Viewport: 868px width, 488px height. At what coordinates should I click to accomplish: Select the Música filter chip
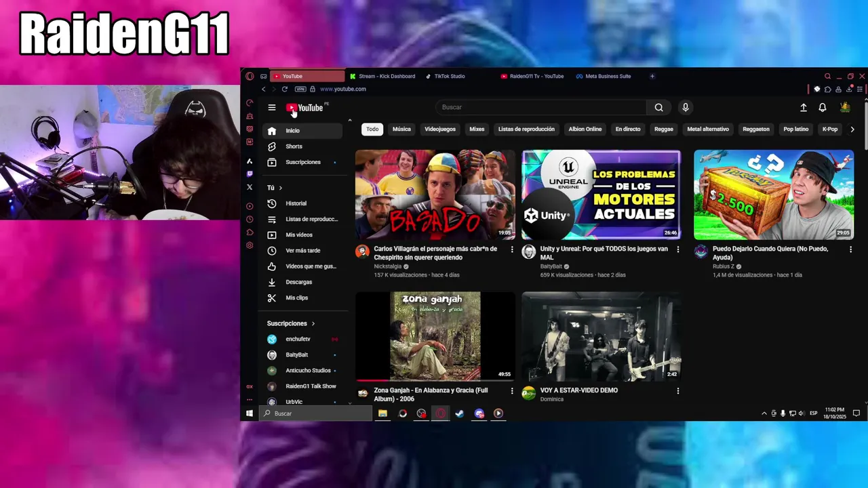pos(401,129)
